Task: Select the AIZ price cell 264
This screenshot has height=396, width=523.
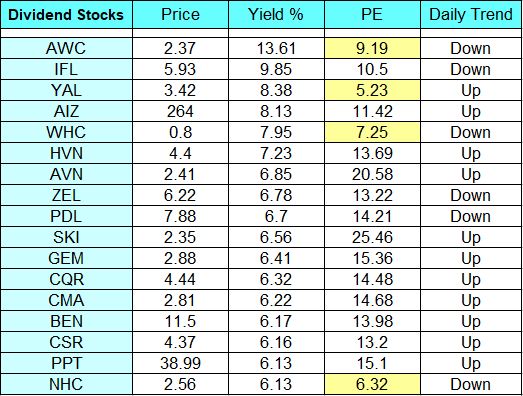Action: coord(180,111)
